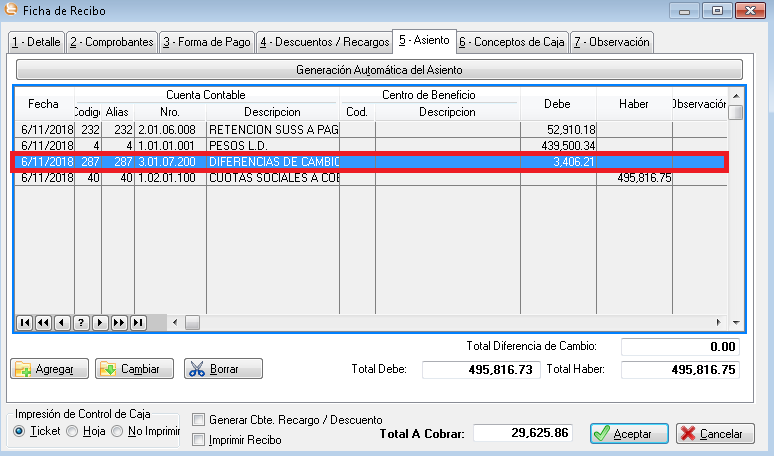Switch to the Forma de Pago tab

point(206,42)
